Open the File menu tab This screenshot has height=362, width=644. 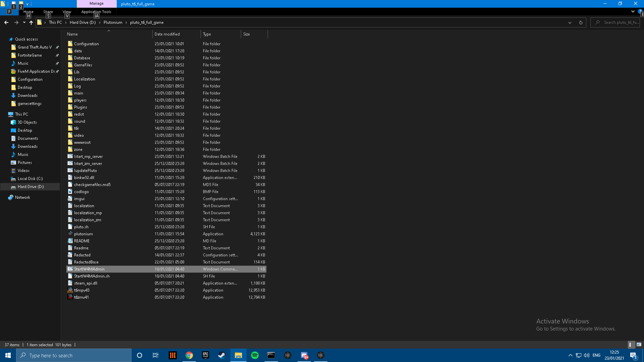point(9,12)
